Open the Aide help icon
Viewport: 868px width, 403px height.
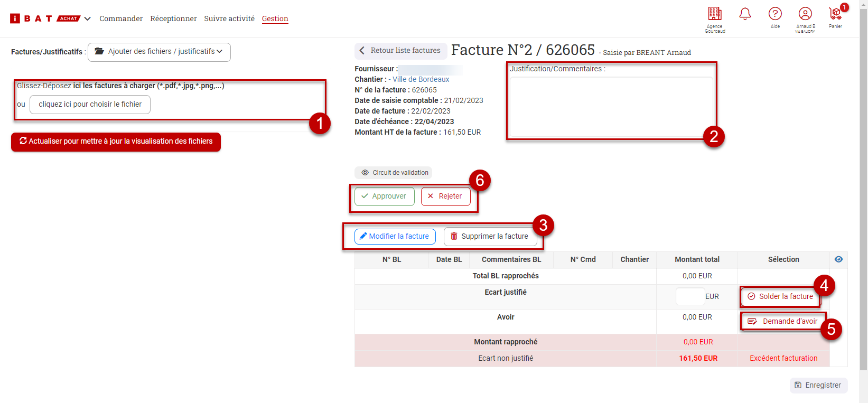(775, 14)
